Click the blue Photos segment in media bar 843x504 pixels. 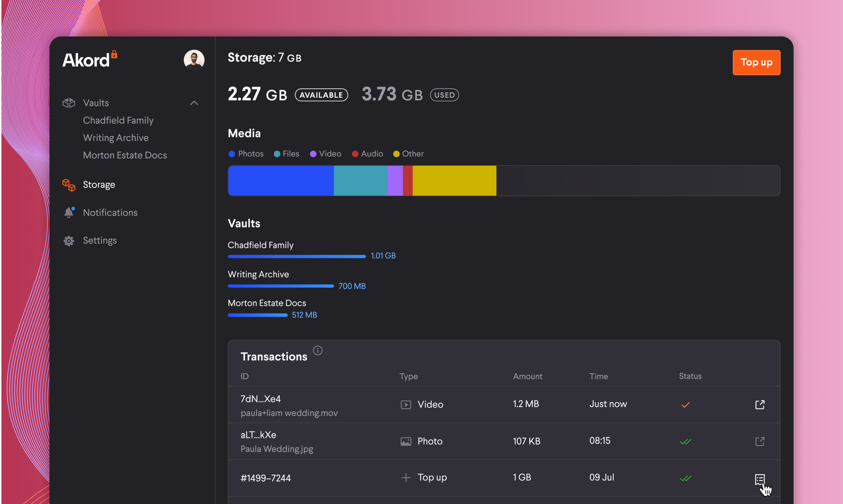pos(280,181)
